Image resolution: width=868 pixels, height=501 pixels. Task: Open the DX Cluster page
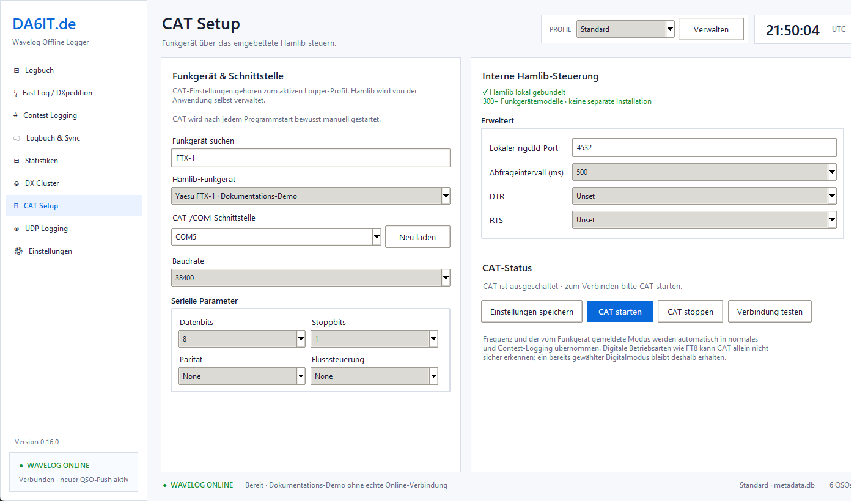pyautogui.click(x=73, y=183)
